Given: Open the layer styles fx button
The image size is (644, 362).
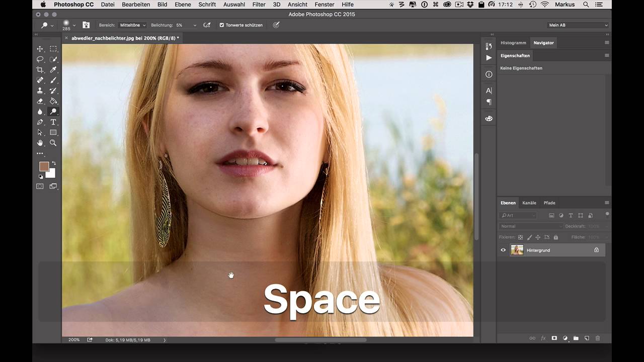Looking at the screenshot, I should [543, 338].
